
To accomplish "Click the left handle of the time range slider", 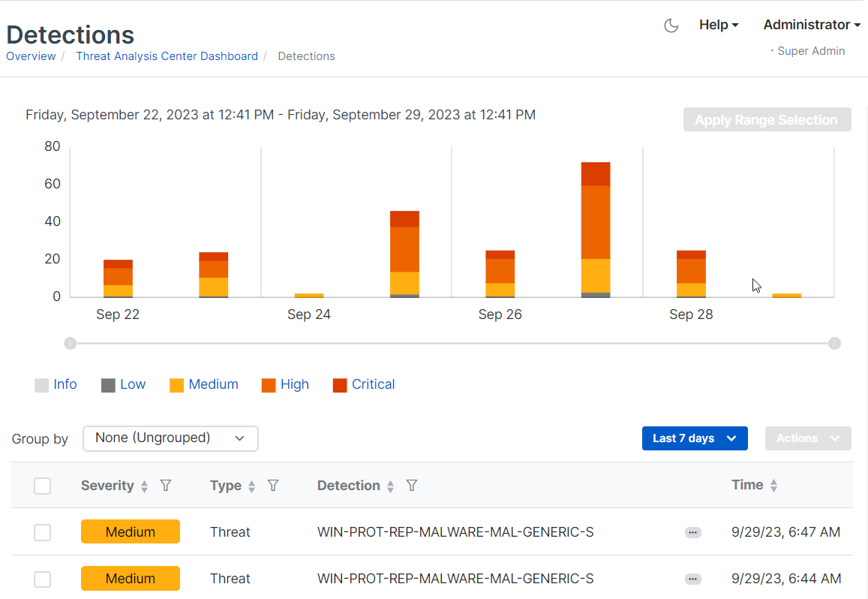I will pos(70,343).
